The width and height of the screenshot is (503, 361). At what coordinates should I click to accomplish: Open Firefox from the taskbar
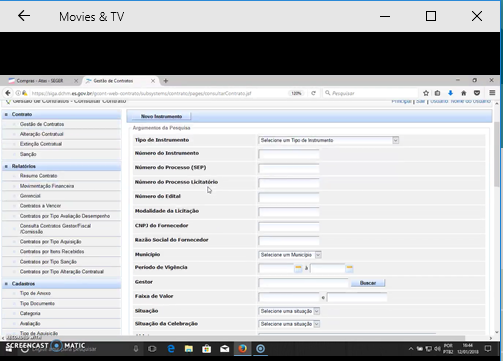[x=243, y=349]
